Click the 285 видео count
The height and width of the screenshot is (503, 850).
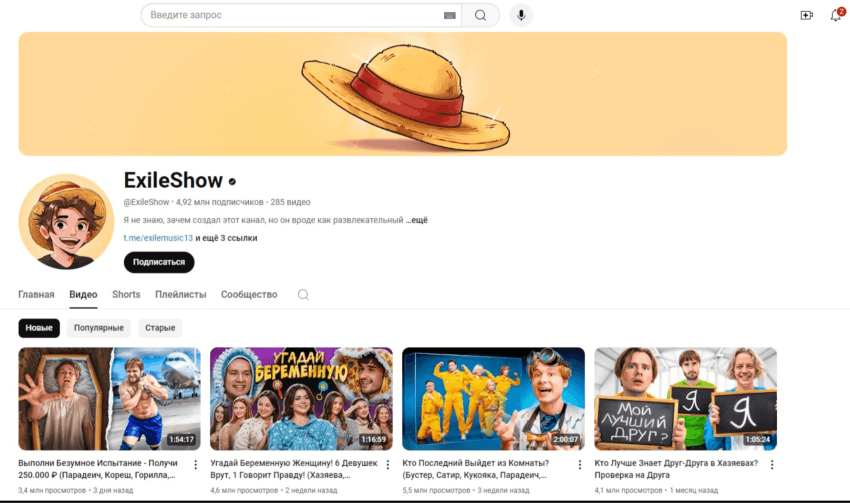[291, 202]
